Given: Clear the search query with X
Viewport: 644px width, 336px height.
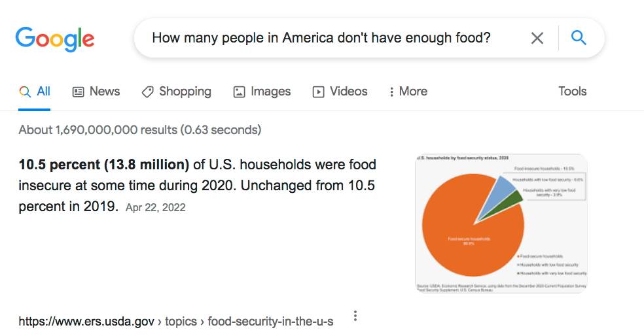Looking at the screenshot, I should click(537, 39).
